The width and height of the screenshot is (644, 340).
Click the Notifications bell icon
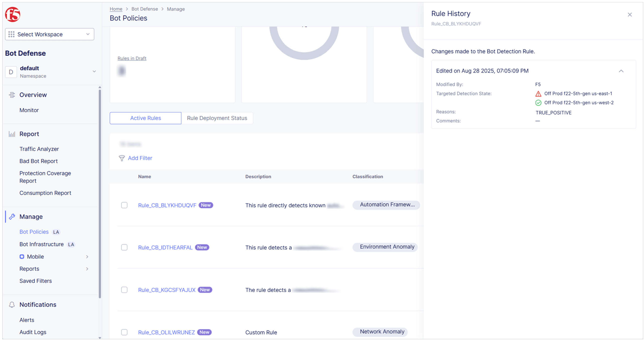click(12, 304)
